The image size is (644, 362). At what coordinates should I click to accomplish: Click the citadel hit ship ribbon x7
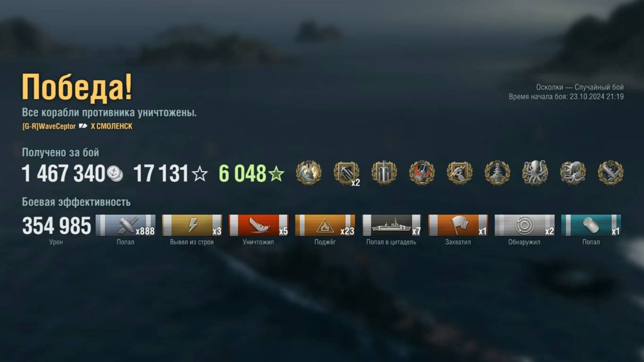(x=392, y=225)
